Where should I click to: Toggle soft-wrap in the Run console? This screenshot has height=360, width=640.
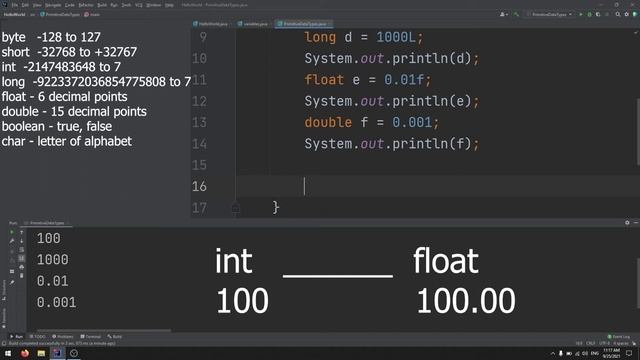click(22, 249)
